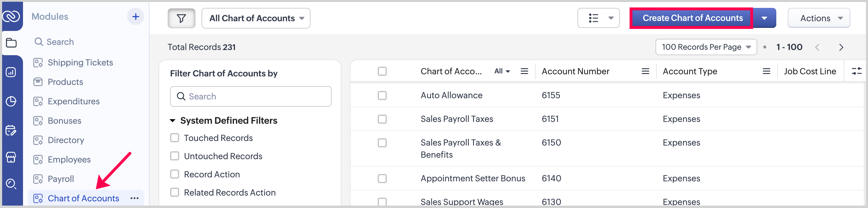This screenshot has height=208, width=868.
Task: Open Account Number column menu icon
Action: pyautogui.click(x=645, y=71)
